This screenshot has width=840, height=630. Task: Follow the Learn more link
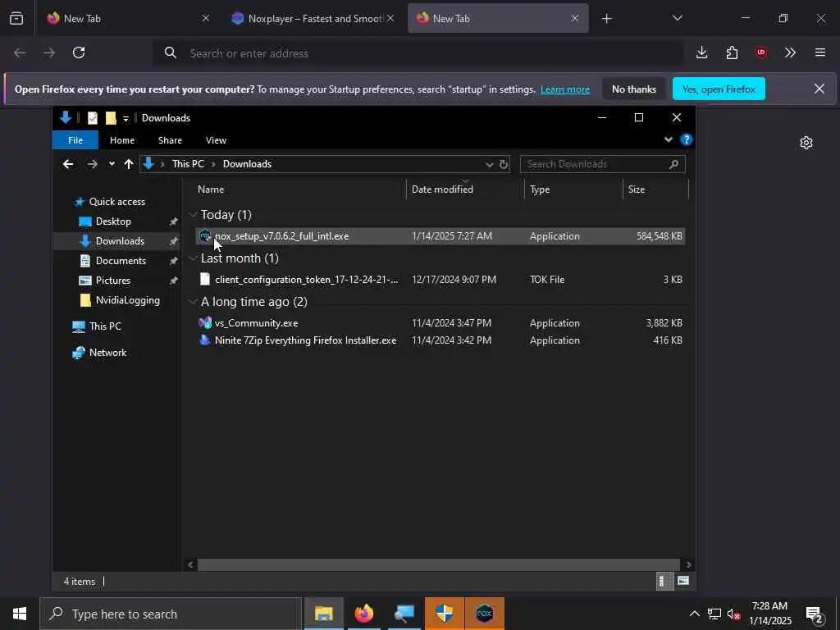pos(565,89)
